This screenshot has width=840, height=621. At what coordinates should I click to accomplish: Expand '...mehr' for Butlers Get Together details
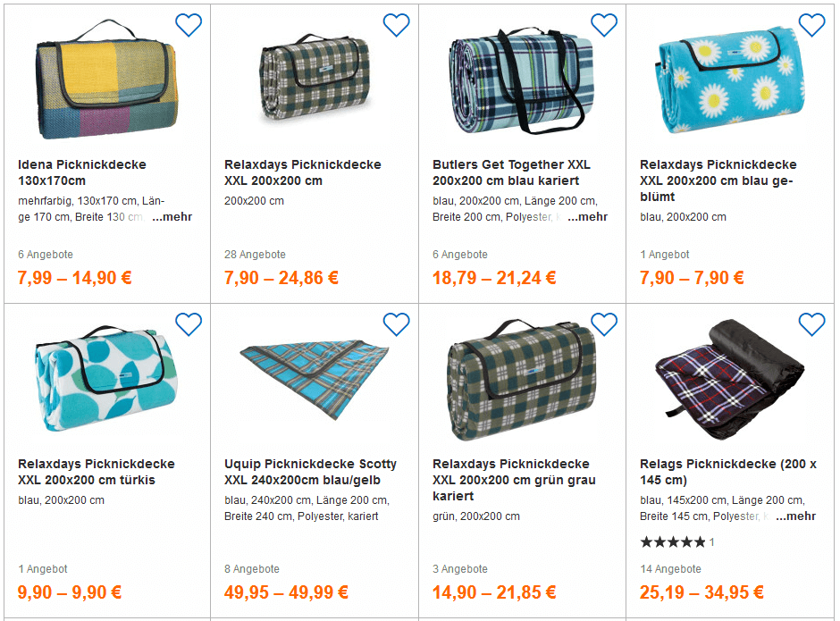click(x=587, y=217)
